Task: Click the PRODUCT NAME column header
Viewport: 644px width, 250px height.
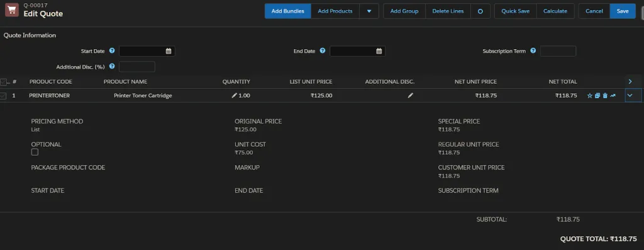Action: coord(125,82)
